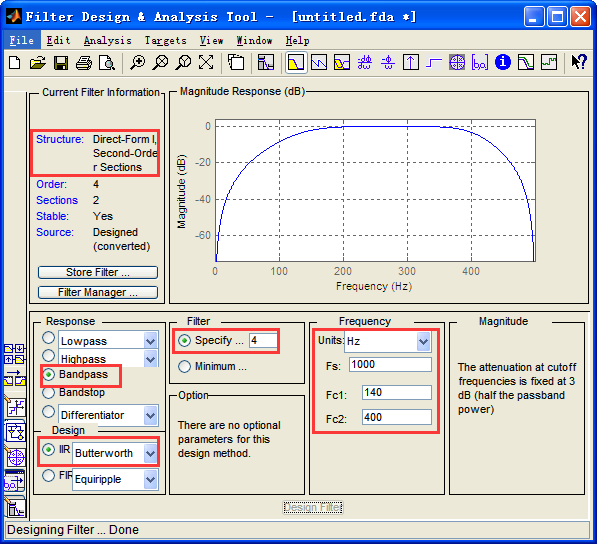Show the Magnitude Response analysis
The width and height of the screenshot is (597, 544).
pos(296,62)
